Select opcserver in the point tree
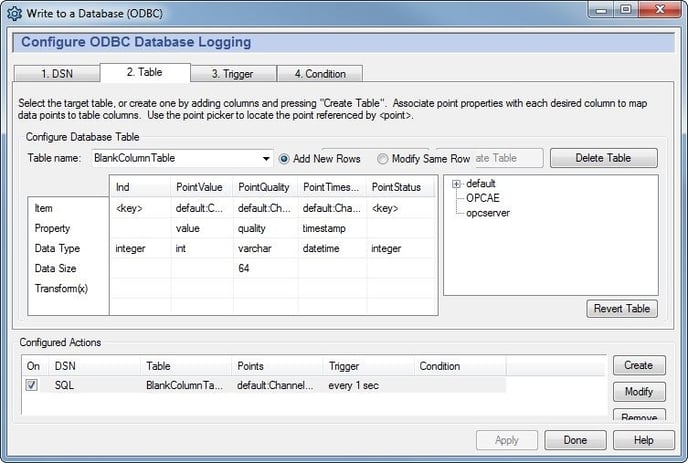The height and width of the screenshot is (463, 688). click(488, 213)
